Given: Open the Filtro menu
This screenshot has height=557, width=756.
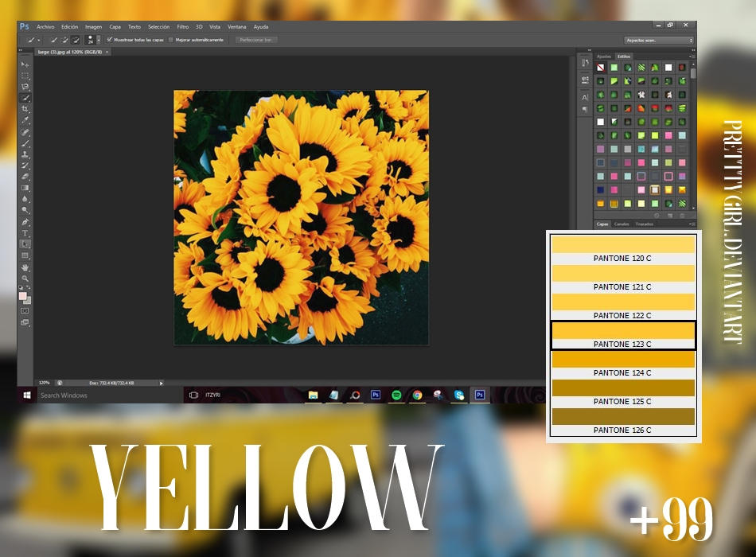Looking at the screenshot, I should tap(183, 26).
